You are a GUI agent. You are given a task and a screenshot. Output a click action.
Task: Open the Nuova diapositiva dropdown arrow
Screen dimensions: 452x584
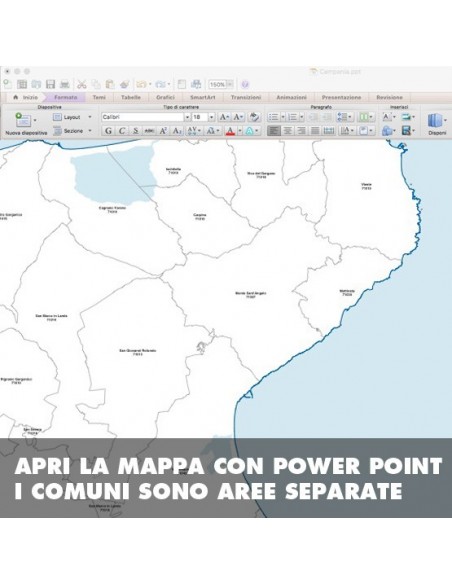35,120
